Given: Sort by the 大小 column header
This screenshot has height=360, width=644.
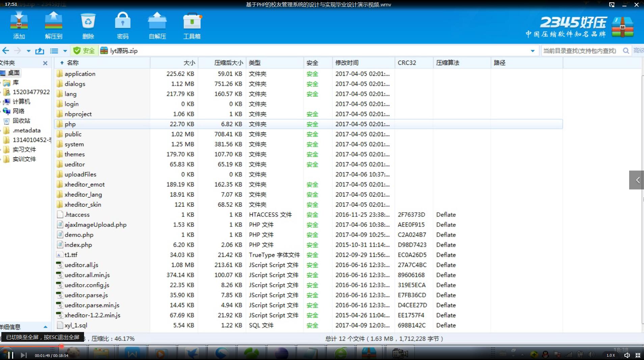Looking at the screenshot, I should 174,63.
